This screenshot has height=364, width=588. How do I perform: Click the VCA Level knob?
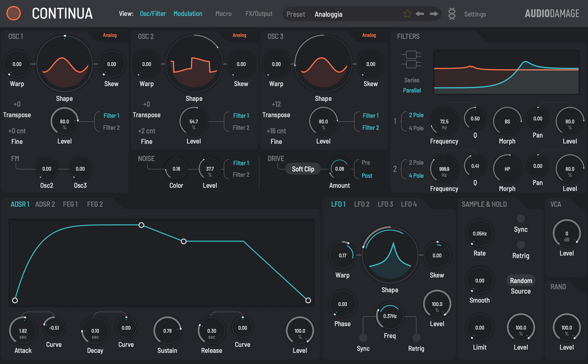pos(566,234)
